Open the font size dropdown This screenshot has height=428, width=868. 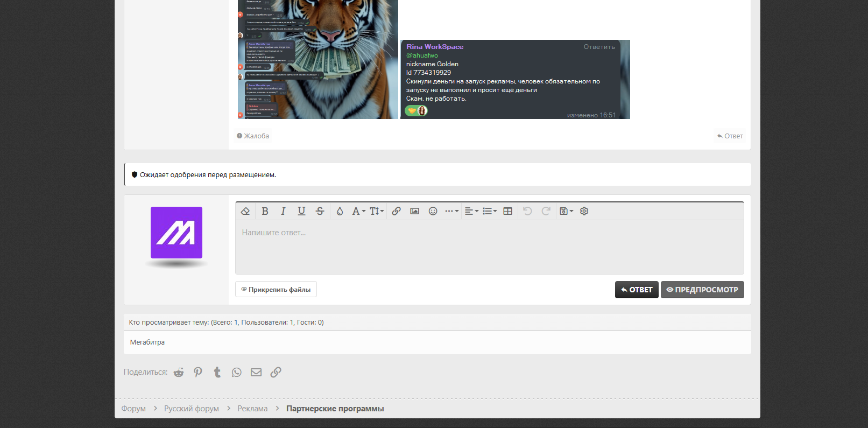pos(377,211)
